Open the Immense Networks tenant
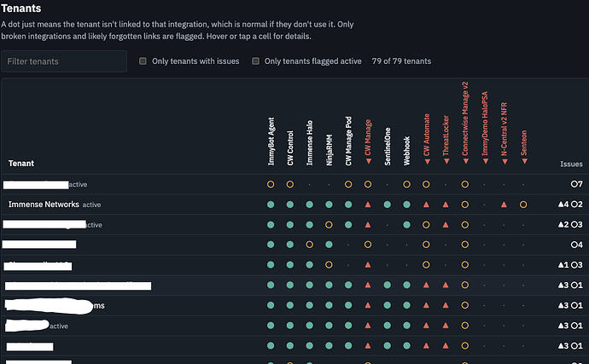 [44, 205]
